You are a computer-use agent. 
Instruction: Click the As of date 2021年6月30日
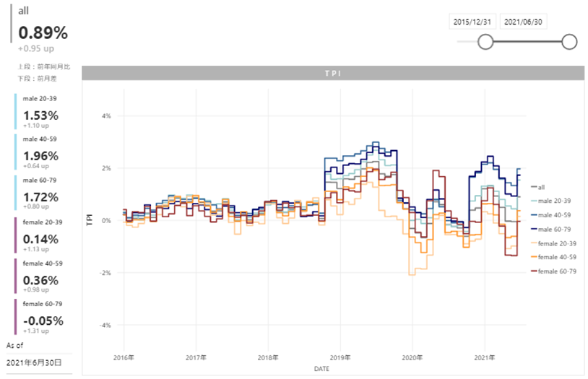tap(34, 362)
